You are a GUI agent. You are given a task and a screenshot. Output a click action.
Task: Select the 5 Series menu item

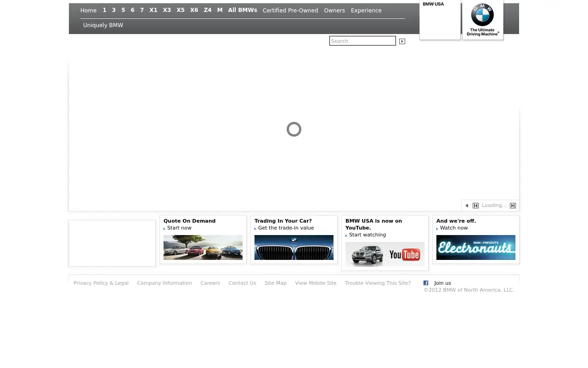pyautogui.click(x=123, y=10)
